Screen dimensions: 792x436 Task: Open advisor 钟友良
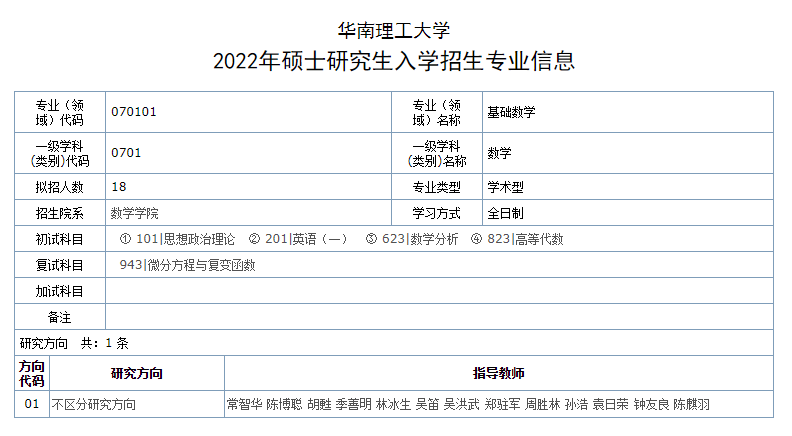pyautogui.click(x=651, y=404)
